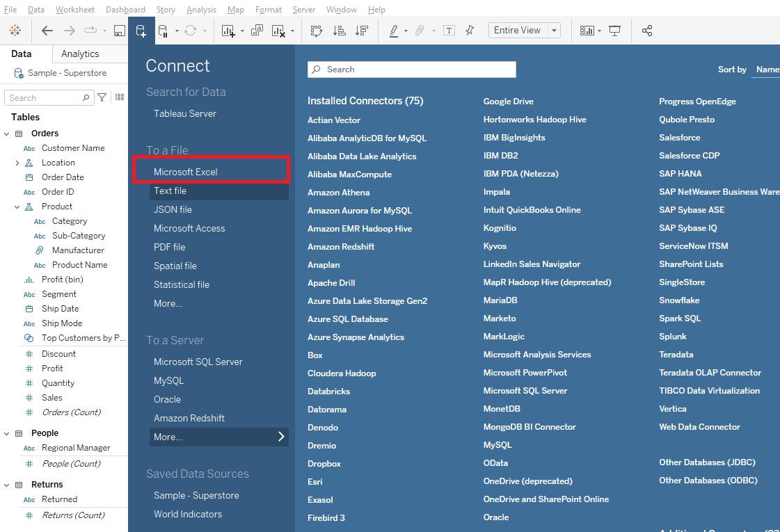Click the New Data Source icon

(141, 31)
